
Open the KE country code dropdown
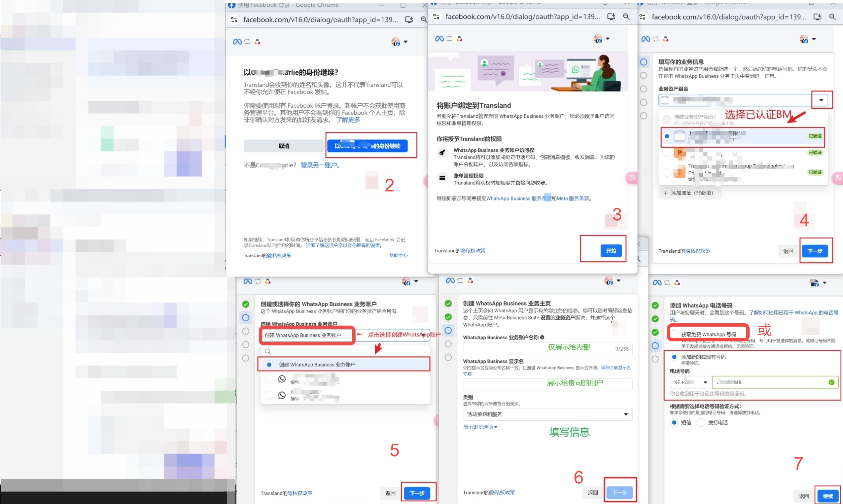(690, 383)
